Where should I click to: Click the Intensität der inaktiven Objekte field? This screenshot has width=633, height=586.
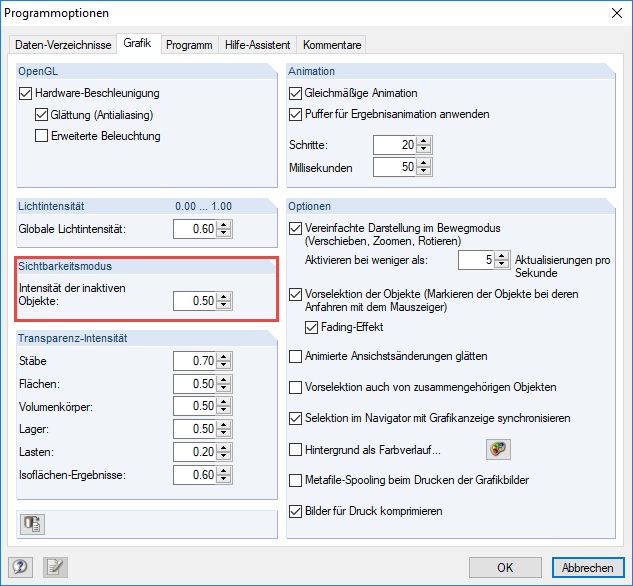(195, 301)
